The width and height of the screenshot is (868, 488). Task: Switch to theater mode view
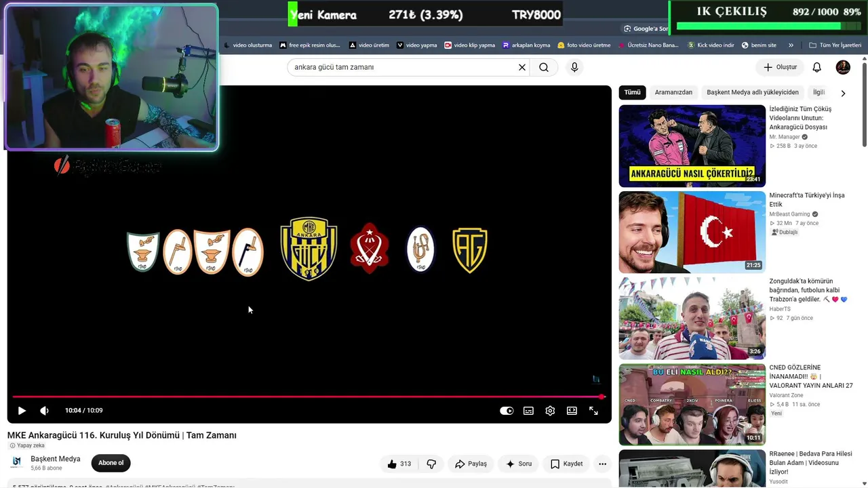pyautogui.click(x=572, y=411)
